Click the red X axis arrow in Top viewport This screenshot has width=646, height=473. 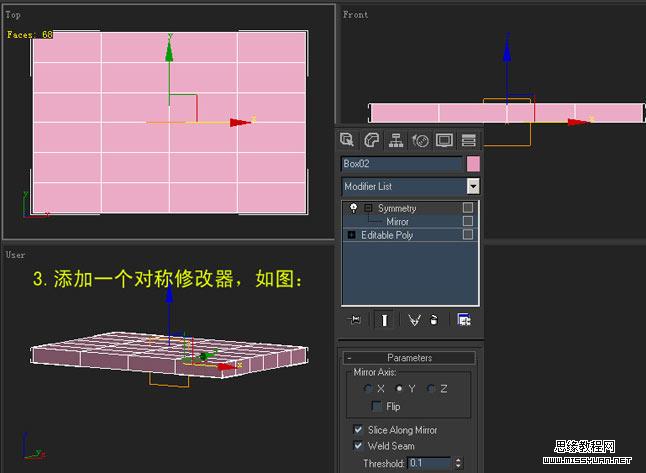click(x=241, y=122)
